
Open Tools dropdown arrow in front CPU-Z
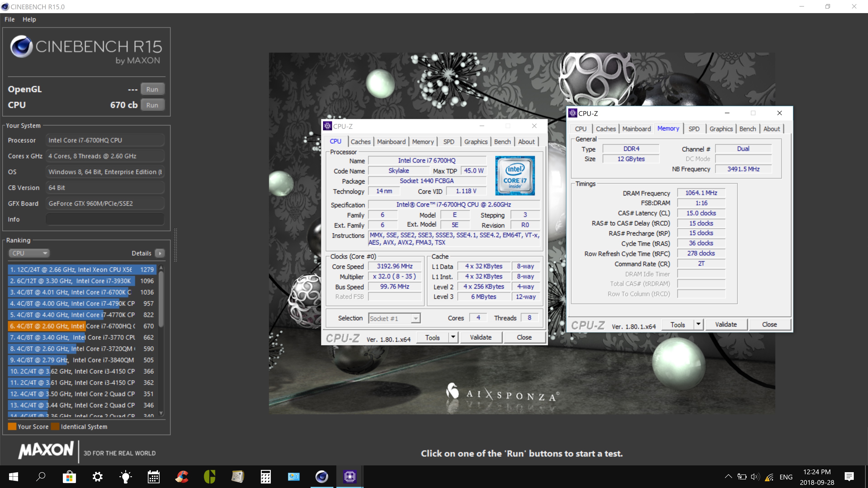pos(453,338)
